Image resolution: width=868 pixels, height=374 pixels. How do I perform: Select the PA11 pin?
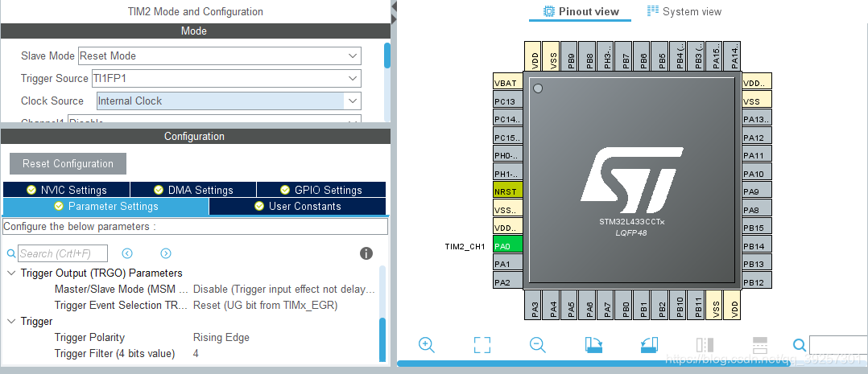tap(757, 155)
